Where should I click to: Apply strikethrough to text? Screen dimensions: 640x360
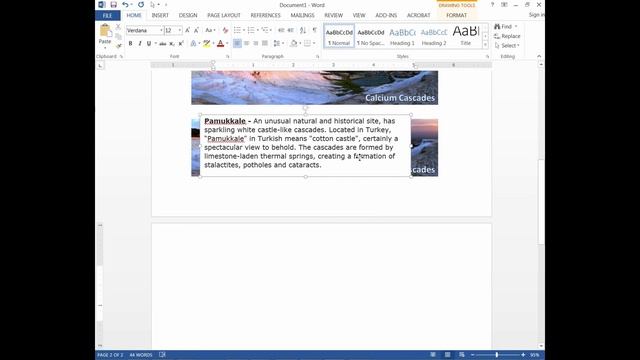pyautogui.click(x=162, y=44)
